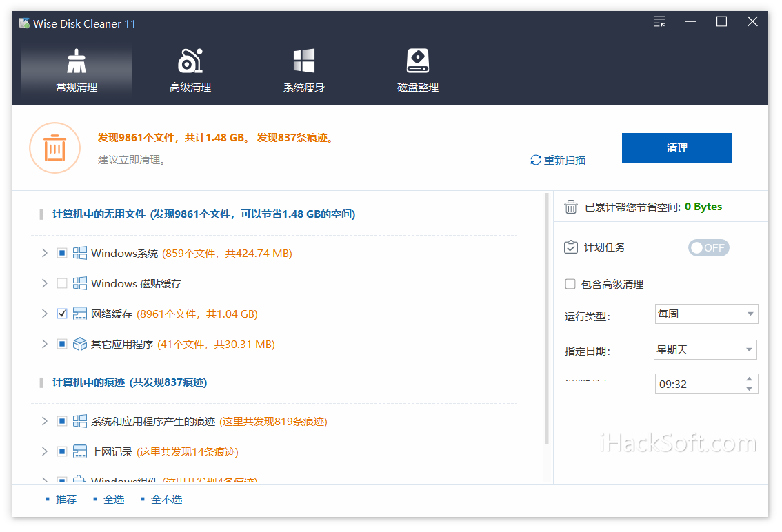Turn on the 计划任务 OFF switch
This screenshot has width=782, height=532.
(709, 248)
